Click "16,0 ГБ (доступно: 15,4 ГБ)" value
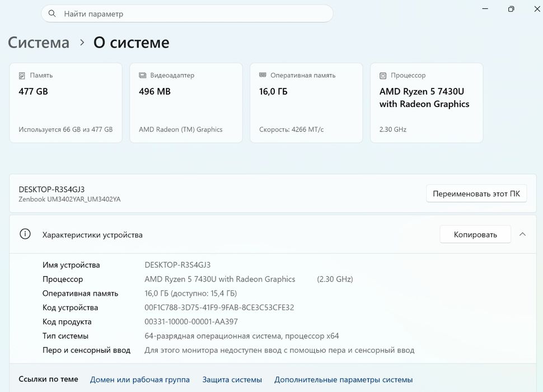This screenshot has height=392, width=543. tap(191, 293)
